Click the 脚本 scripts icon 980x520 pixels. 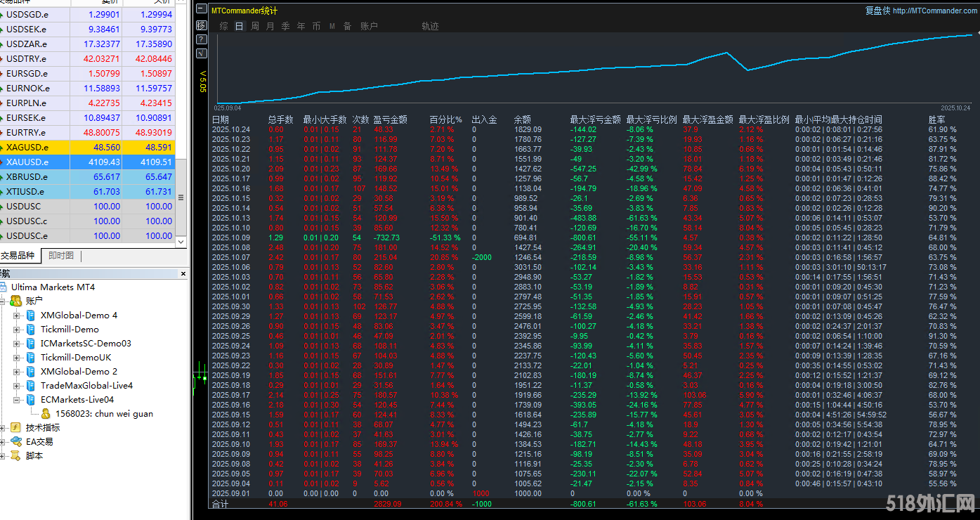(15, 455)
